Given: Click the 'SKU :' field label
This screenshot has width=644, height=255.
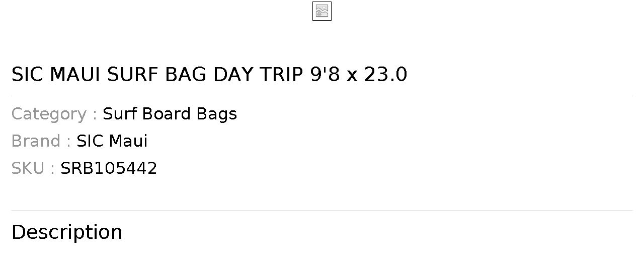Looking at the screenshot, I should tap(33, 168).
